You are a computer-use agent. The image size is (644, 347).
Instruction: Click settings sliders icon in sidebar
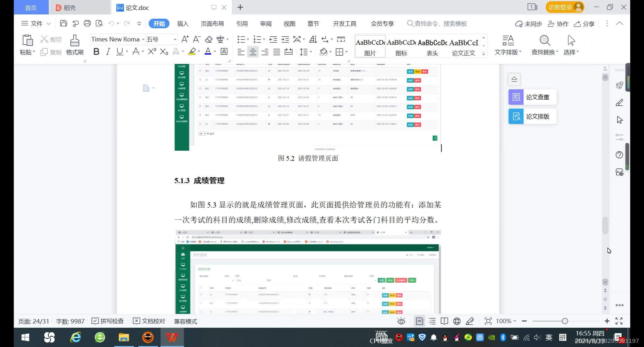tap(619, 137)
